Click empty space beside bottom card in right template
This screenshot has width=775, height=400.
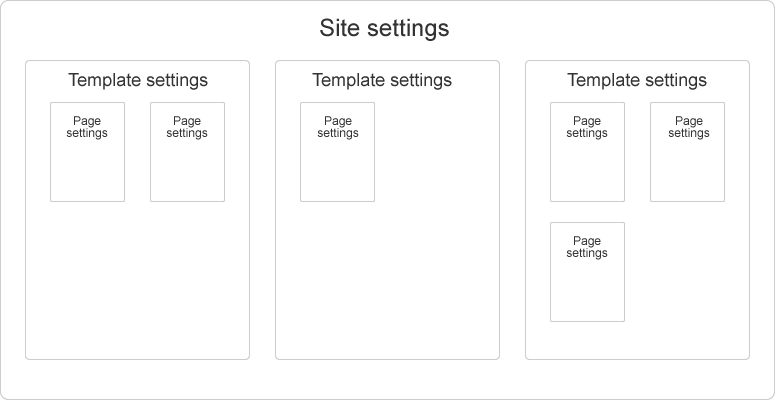click(687, 280)
